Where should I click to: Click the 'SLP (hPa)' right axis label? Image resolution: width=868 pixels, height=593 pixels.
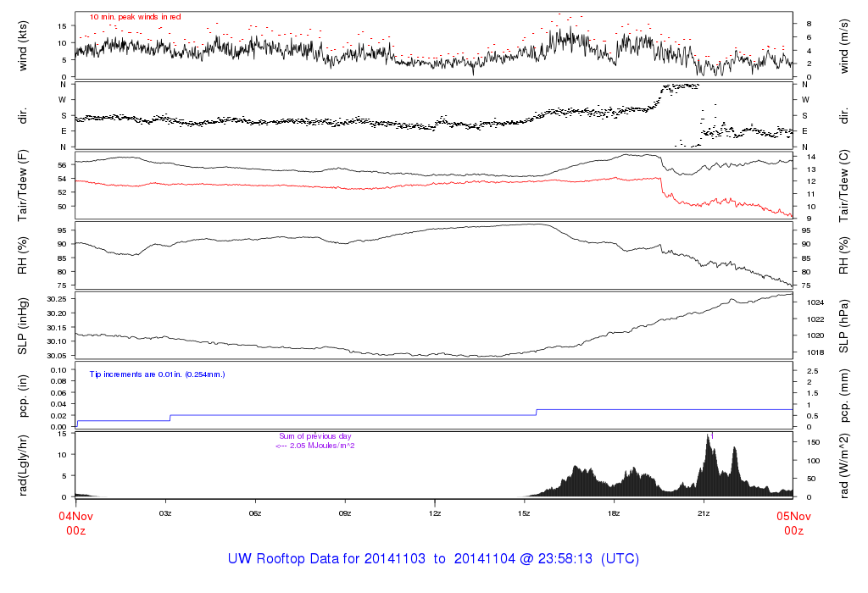pyautogui.click(x=843, y=326)
